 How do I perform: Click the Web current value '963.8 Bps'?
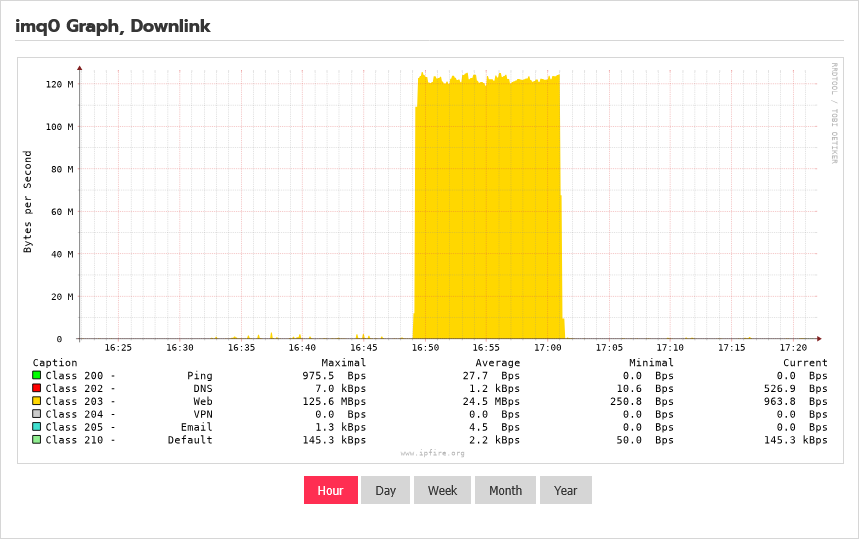point(796,402)
